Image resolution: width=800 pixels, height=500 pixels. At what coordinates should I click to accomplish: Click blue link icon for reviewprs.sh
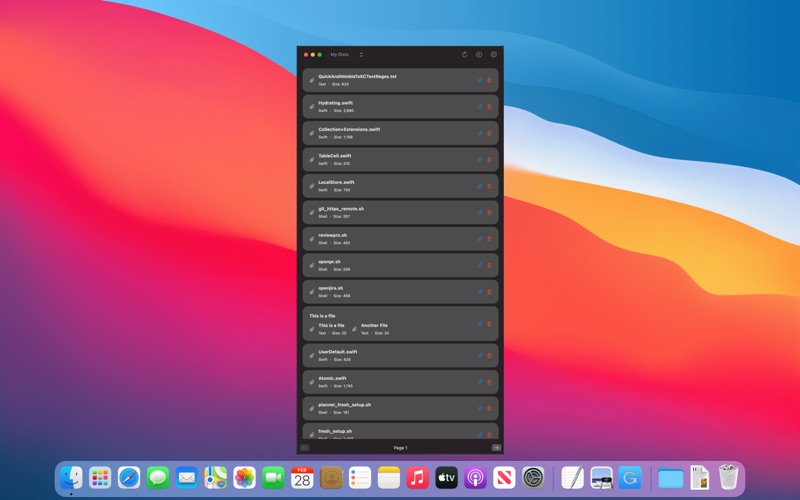click(x=480, y=239)
